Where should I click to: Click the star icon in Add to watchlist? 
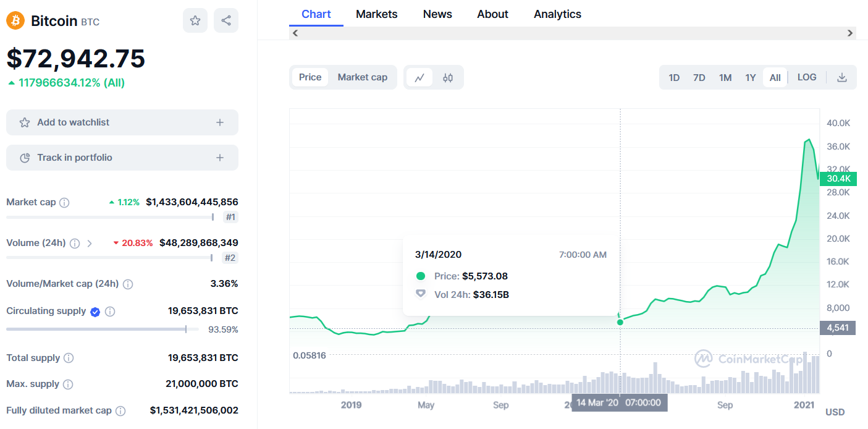pos(25,122)
